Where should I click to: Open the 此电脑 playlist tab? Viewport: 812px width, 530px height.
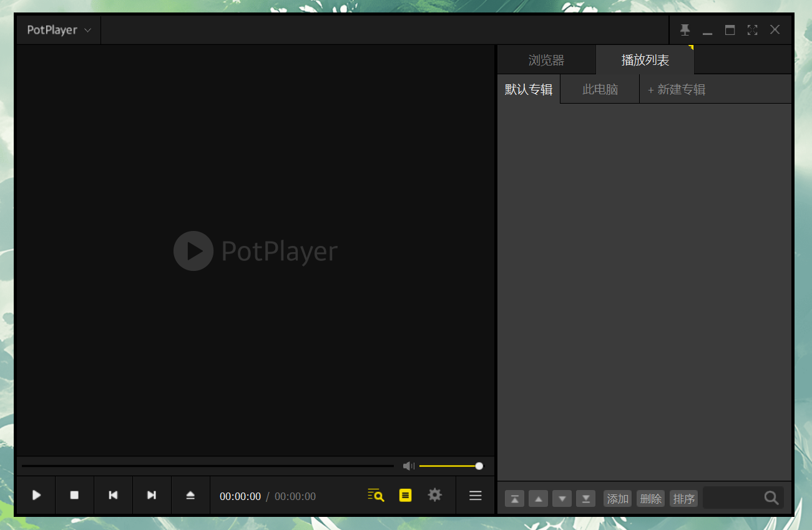(599, 89)
